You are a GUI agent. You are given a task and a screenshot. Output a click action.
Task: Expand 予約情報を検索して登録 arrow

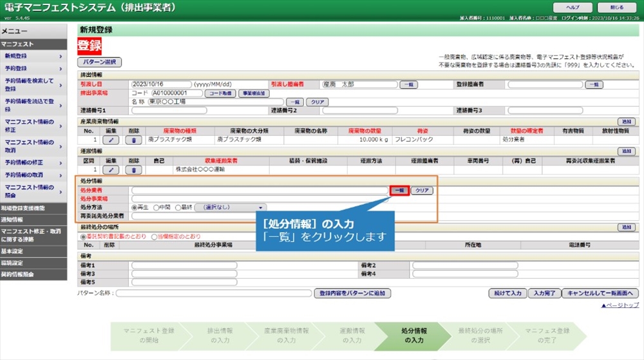61,85
